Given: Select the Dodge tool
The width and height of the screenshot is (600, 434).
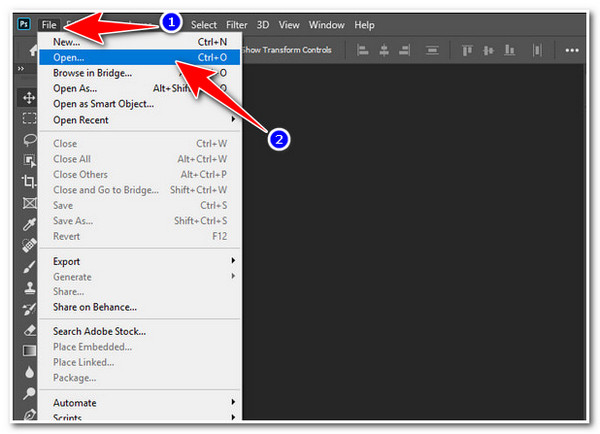Looking at the screenshot, I should (x=29, y=393).
